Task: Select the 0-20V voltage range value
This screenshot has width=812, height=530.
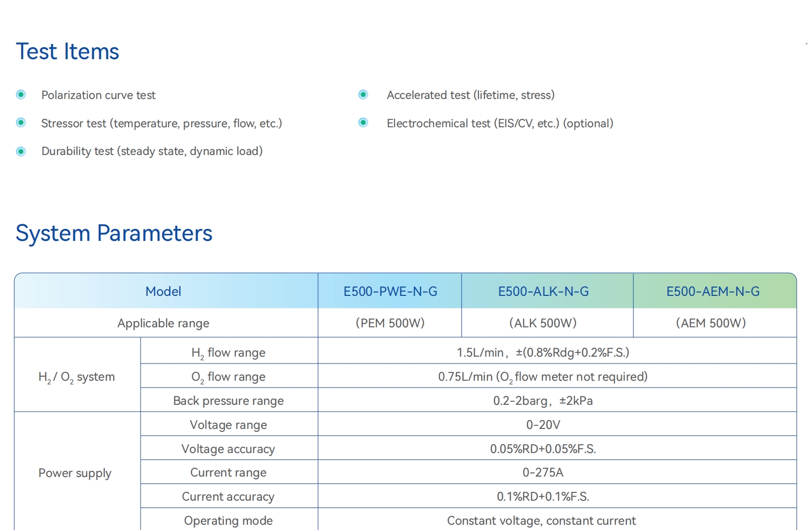Action: click(543, 425)
